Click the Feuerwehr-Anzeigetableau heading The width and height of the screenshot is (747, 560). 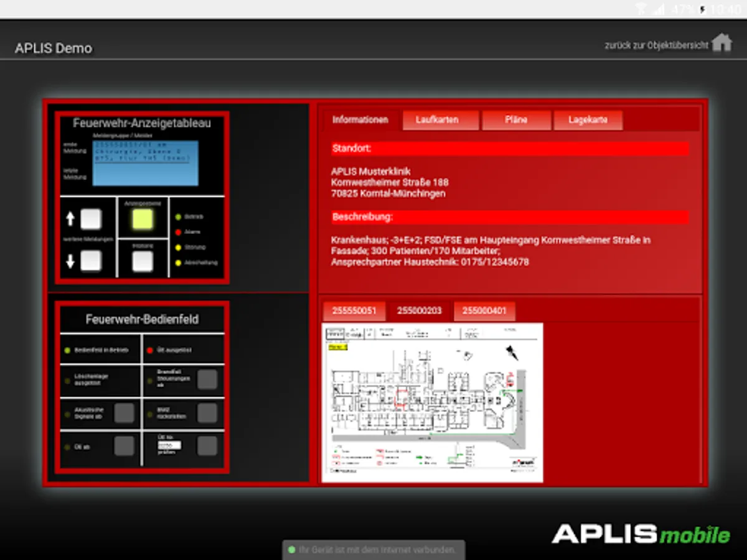142,123
